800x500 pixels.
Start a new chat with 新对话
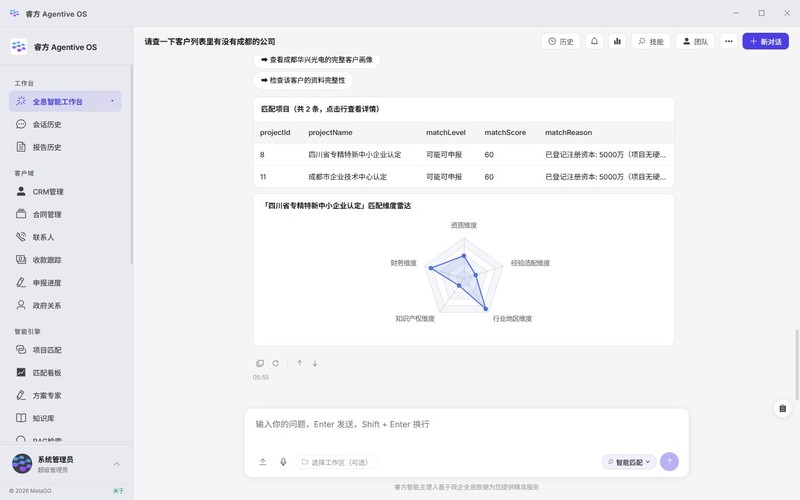[x=765, y=41]
